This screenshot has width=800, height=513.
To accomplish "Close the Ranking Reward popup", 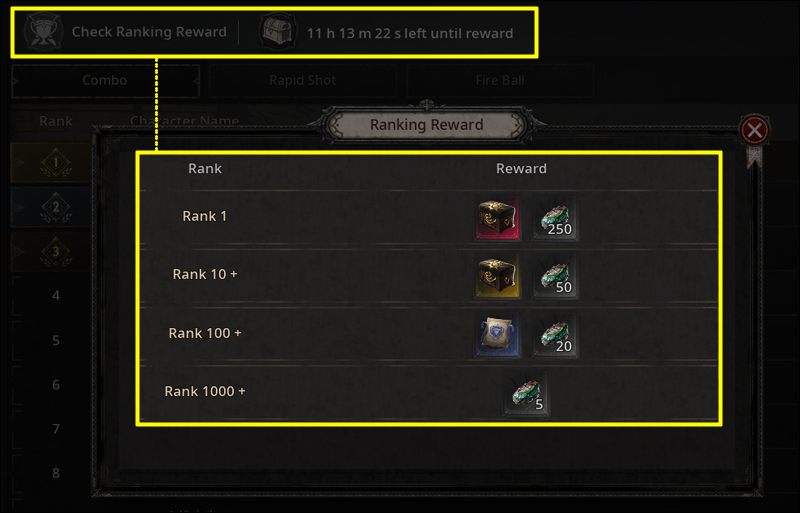I will click(x=755, y=130).
